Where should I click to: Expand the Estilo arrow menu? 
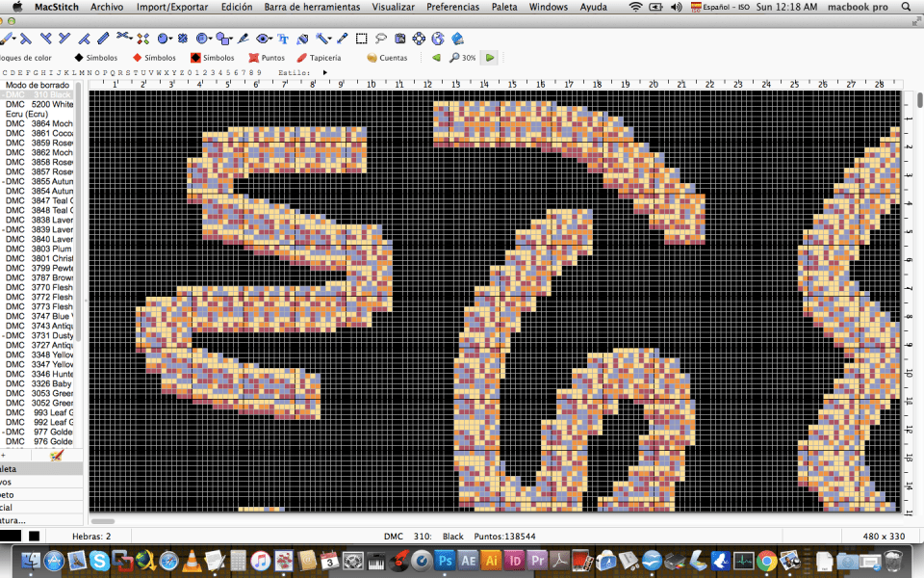[x=325, y=72]
